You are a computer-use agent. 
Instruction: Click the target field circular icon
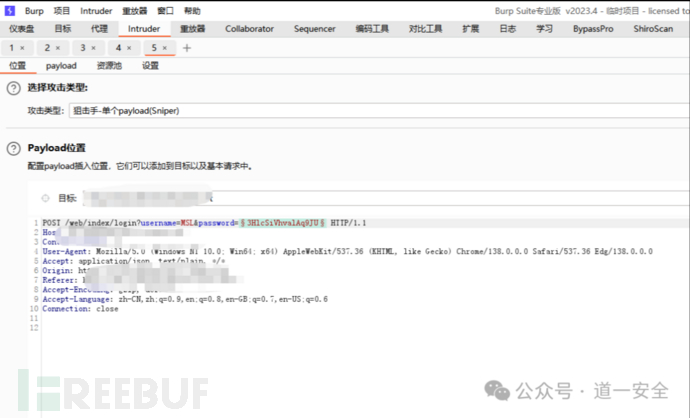[x=45, y=198]
